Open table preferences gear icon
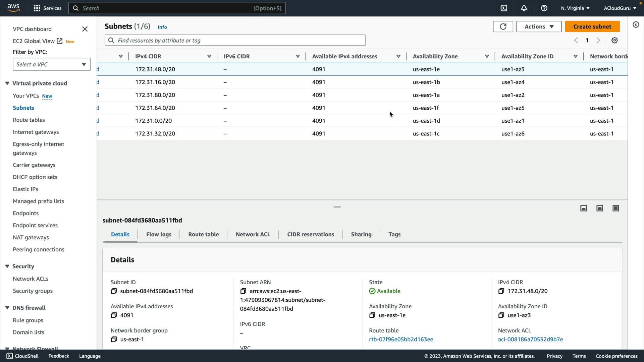Screen dimensions: 644x362 click(614, 40)
